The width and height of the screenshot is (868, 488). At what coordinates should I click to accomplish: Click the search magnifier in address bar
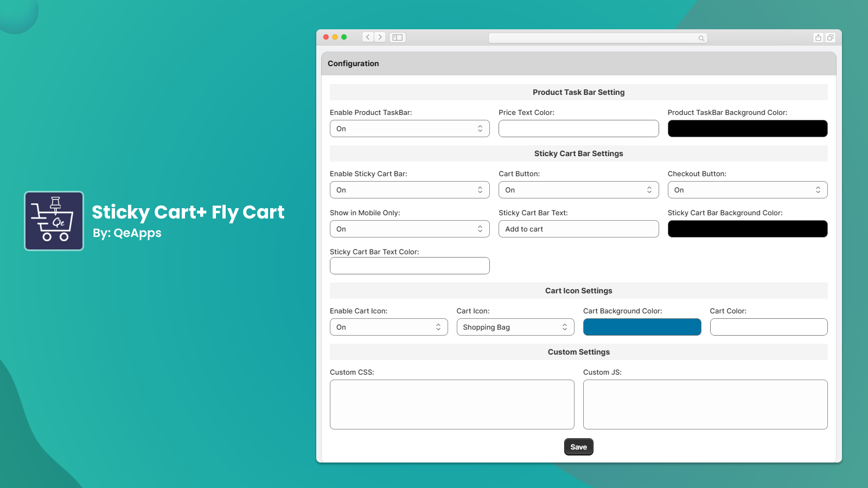point(701,38)
